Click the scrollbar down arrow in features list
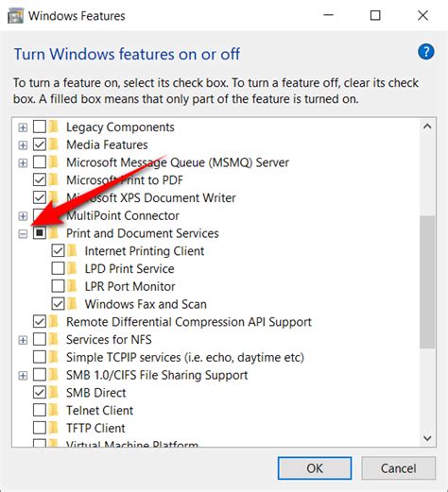This screenshot has height=492, width=448. [427, 438]
